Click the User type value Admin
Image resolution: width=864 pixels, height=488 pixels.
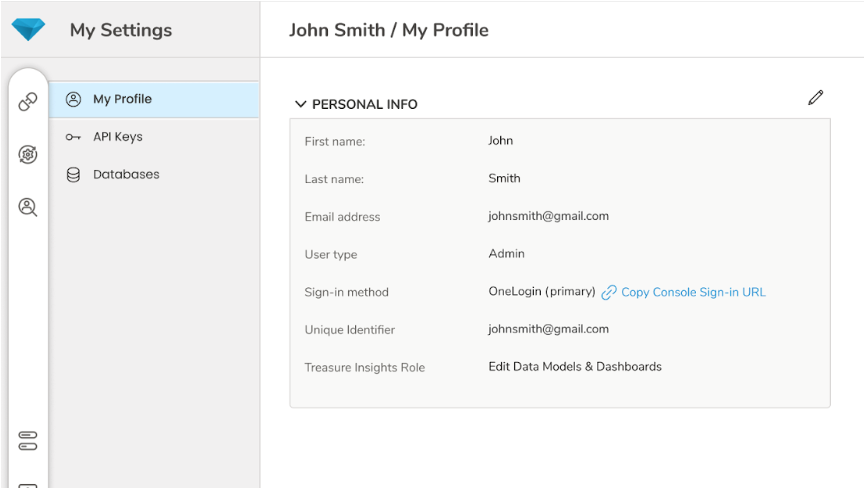click(506, 254)
